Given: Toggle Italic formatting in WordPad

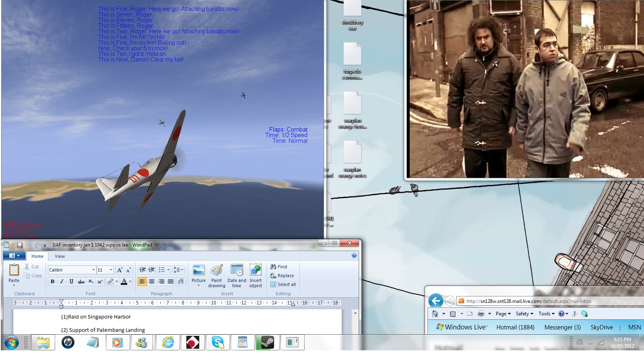Looking at the screenshot, I should click(x=62, y=282).
